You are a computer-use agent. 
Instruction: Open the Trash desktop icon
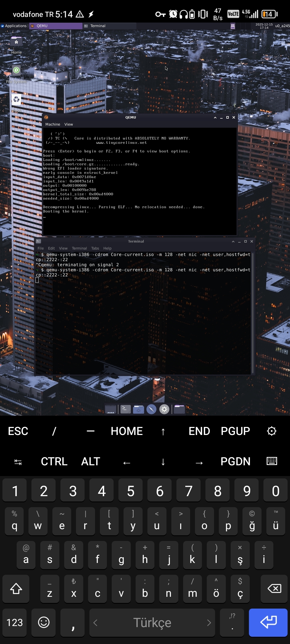[16, 100]
